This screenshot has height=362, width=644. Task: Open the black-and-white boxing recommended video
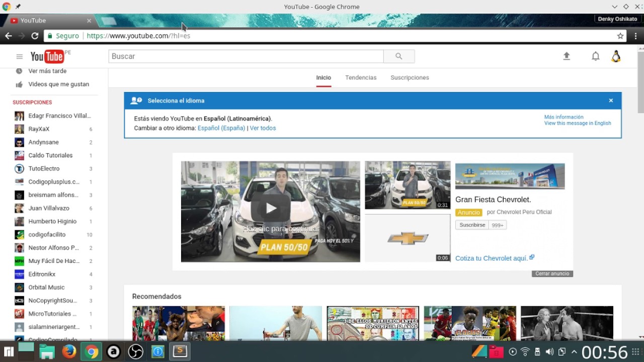click(x=567, y=323)
